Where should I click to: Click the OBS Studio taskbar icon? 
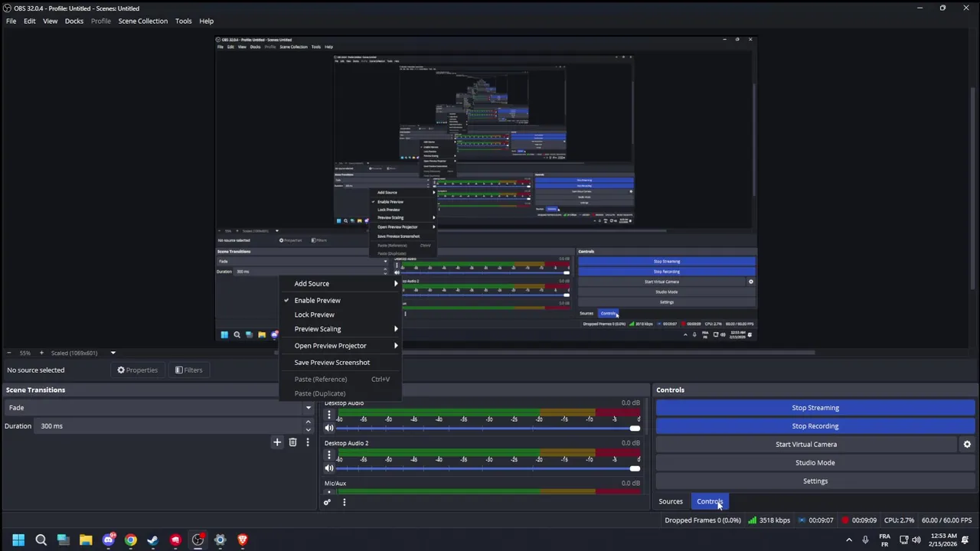(198, 540)
